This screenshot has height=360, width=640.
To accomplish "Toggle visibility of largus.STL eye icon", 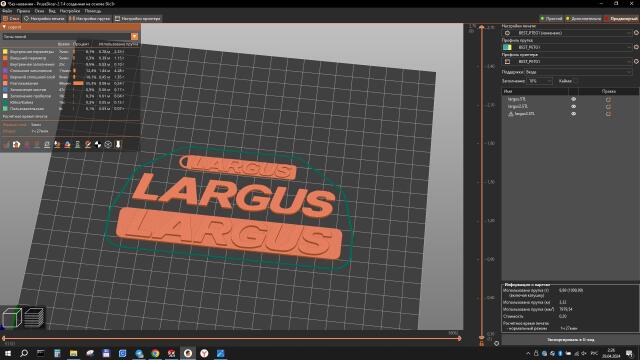I will coord(573,99).
